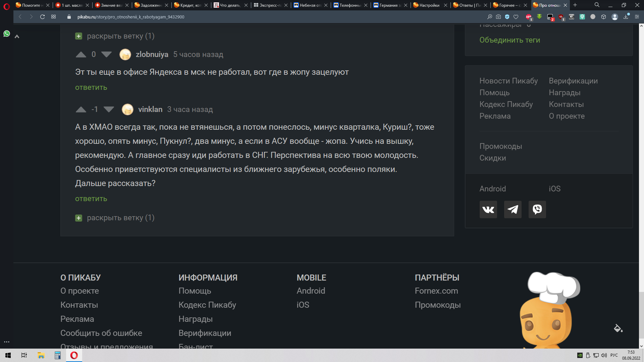Click the uBlock Origin extension icon
The image size is (644, 362).
pos(561,17)
